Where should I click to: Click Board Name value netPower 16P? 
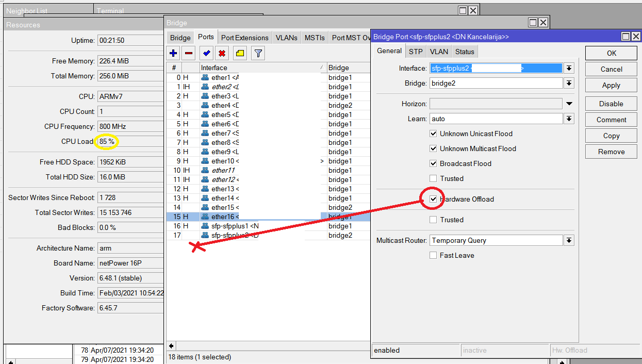coord(130,263)
